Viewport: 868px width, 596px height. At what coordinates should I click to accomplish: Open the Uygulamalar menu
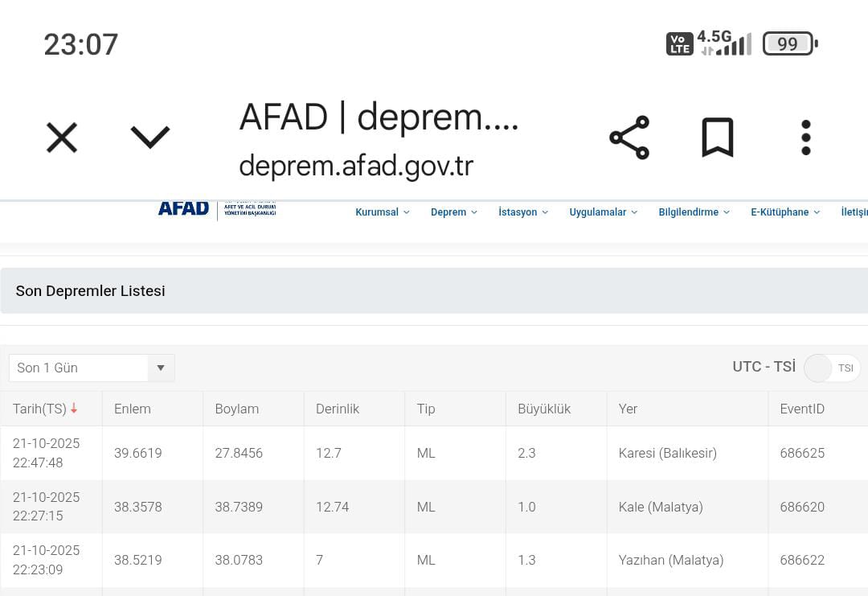603,212
